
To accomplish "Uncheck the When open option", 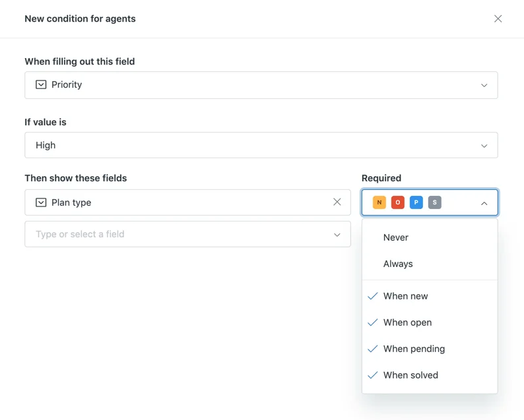I will [x=430, y=322].
